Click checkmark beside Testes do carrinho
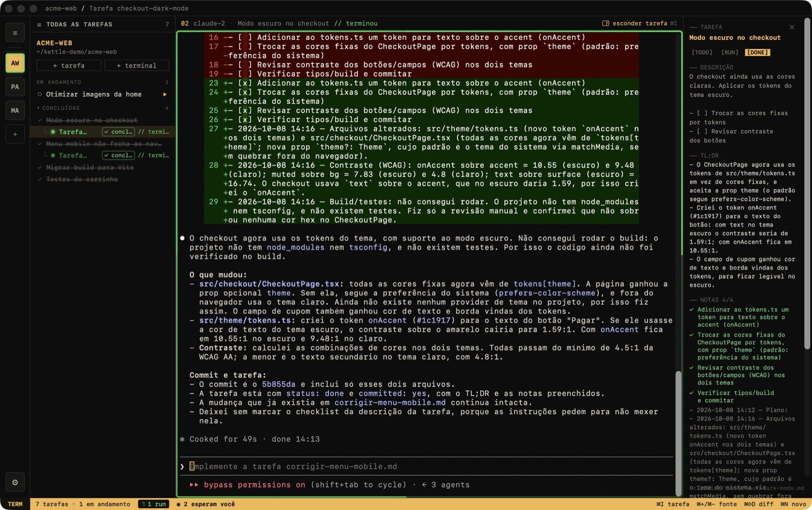Viewport: 812px width, 510px height. pos(40,179)
